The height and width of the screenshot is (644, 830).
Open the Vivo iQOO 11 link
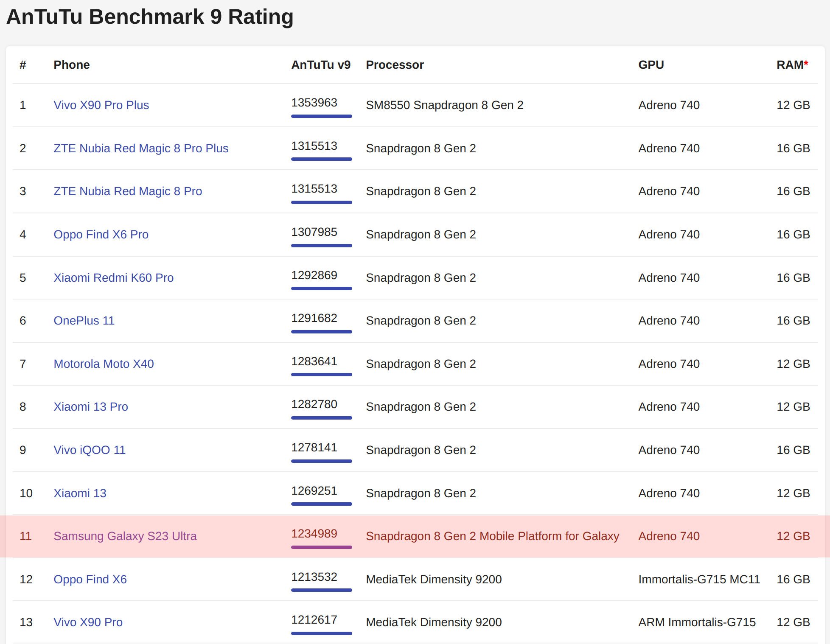90,450
